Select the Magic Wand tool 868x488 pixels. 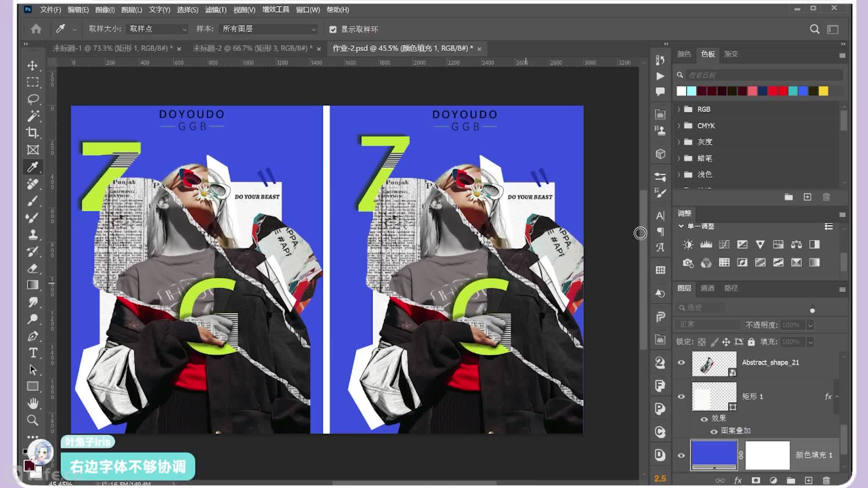pos(33,116)
